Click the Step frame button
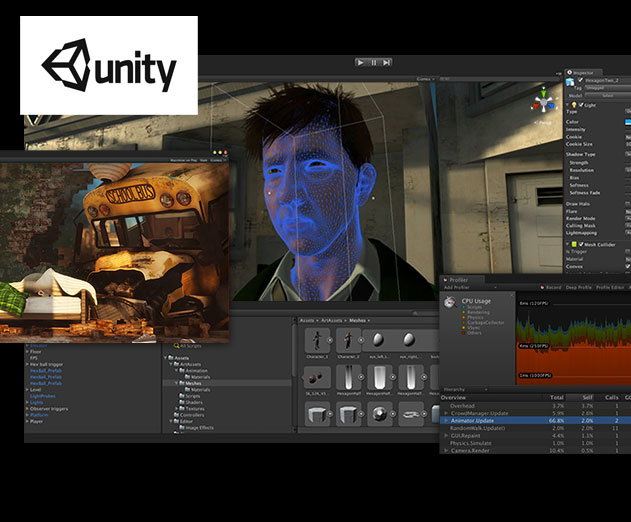This screenshot has height=522, width=631. coord(386,62)
